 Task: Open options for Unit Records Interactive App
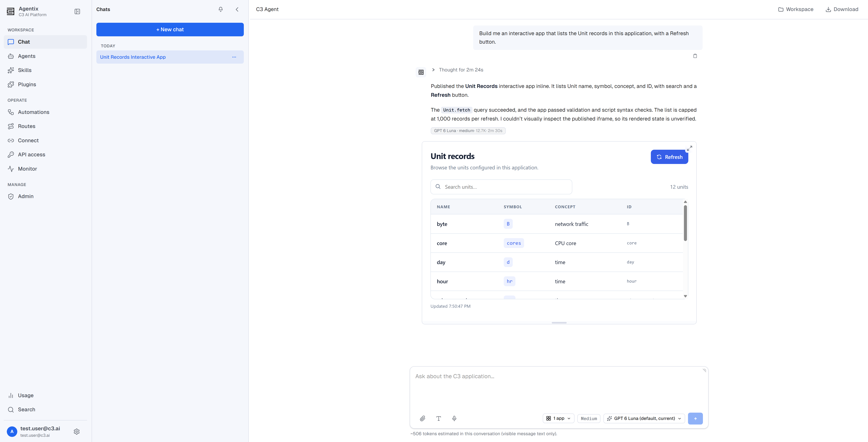(x=234, y=57)
